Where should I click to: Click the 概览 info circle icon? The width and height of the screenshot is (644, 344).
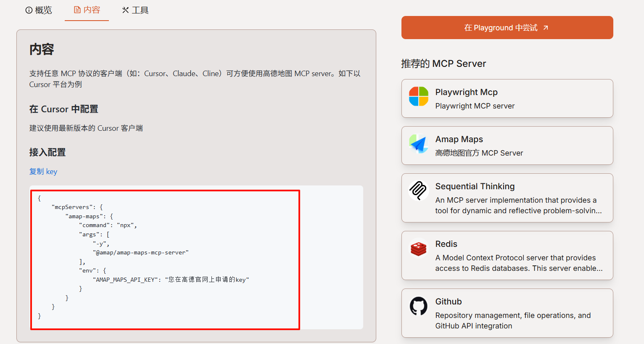(x=29, y=10)
